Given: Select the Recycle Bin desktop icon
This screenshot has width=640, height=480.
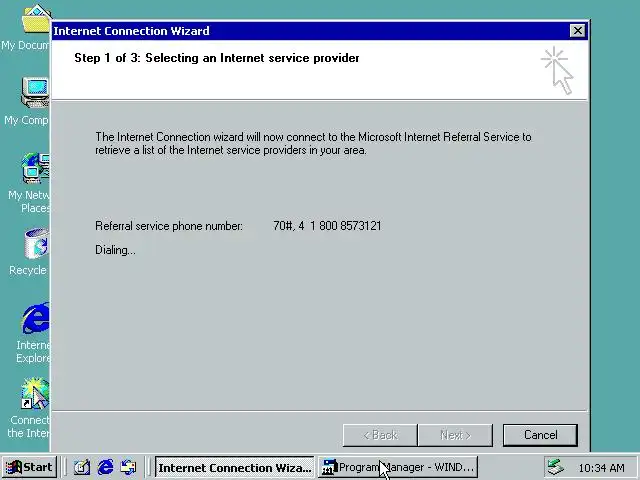Looking at the screenshot, I should [x=28, y=252].
